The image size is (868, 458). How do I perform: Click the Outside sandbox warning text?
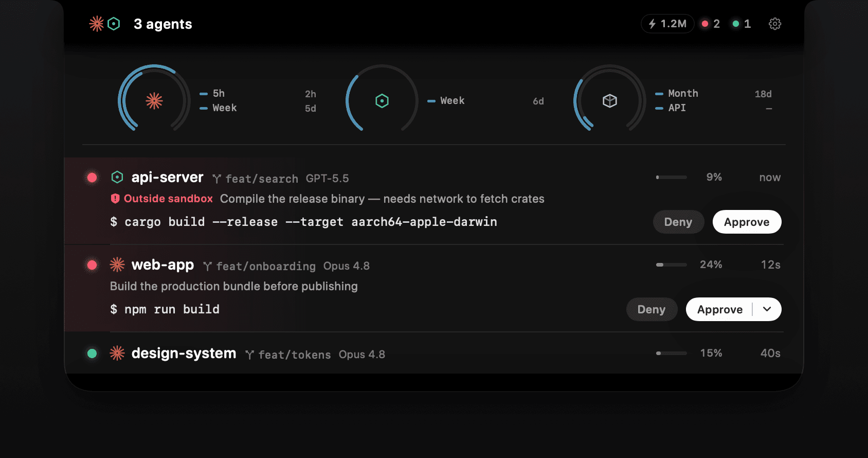[168, 199]
